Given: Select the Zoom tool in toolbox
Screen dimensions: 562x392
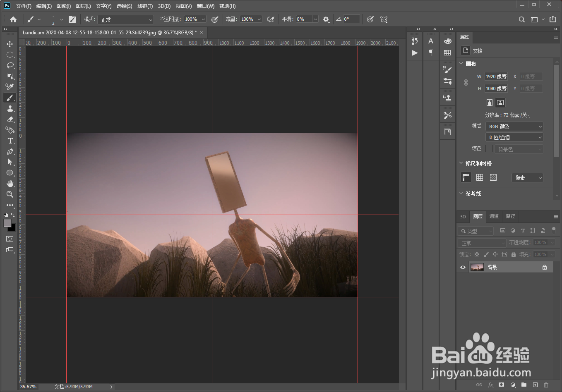Looking at the screenshot, I should [x=10, y=194].
